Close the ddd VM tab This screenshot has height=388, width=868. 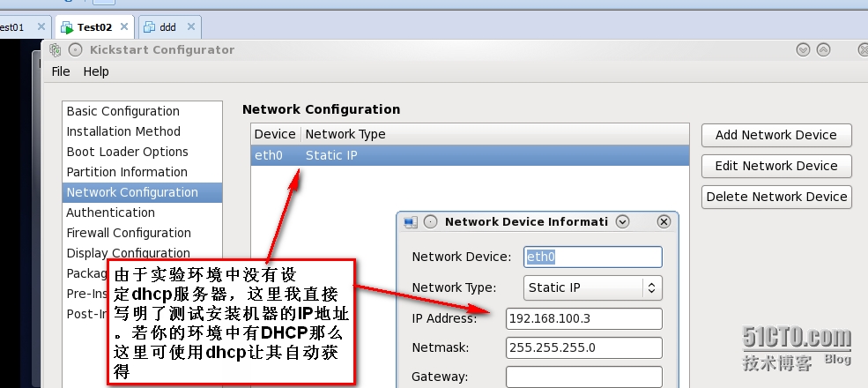pyautogui.click(x=189, y=27)
